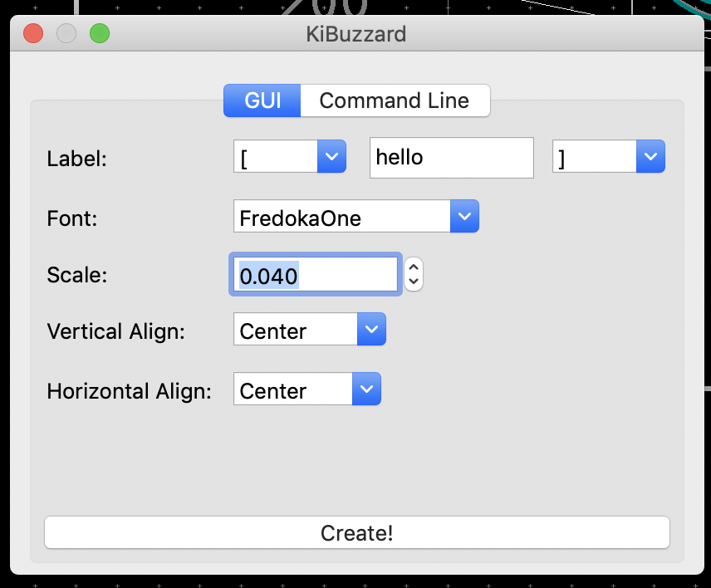Image resolution: width=711 pixels, height=588 pixels.
Task: Click the chevron on the left bracket dropdown
Action: click(332, 156)
